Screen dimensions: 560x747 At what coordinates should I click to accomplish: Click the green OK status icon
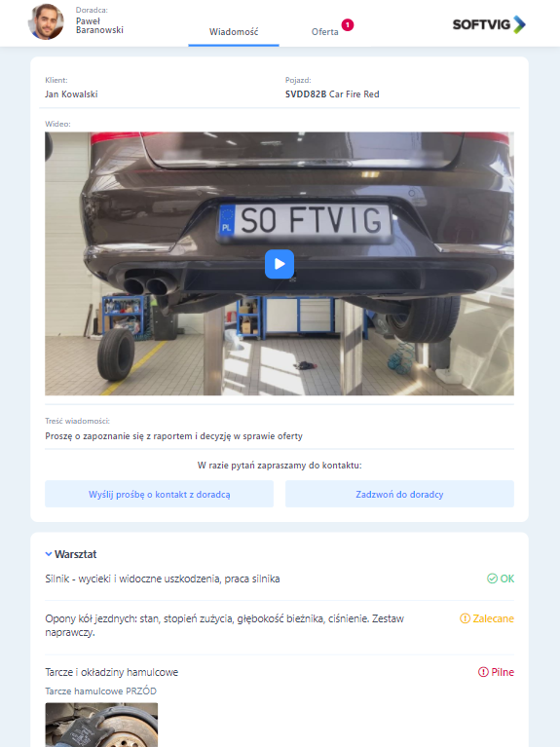click(492, 579)
